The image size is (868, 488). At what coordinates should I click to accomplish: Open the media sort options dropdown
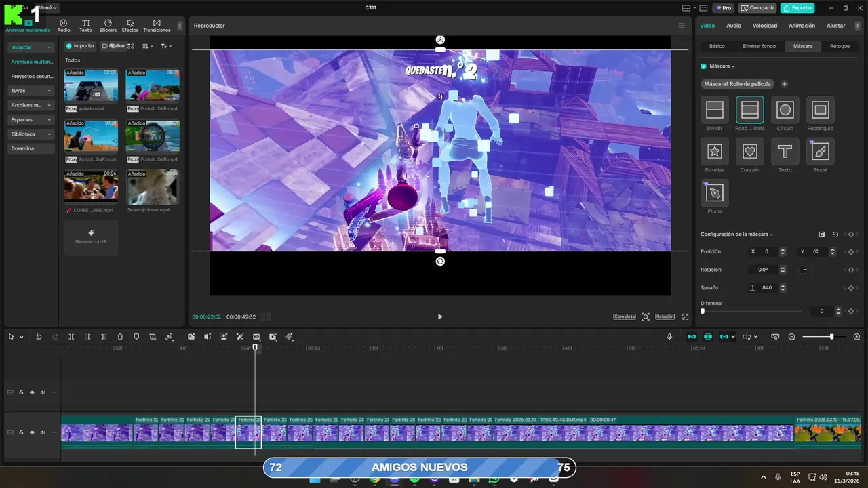click(149, 46)
